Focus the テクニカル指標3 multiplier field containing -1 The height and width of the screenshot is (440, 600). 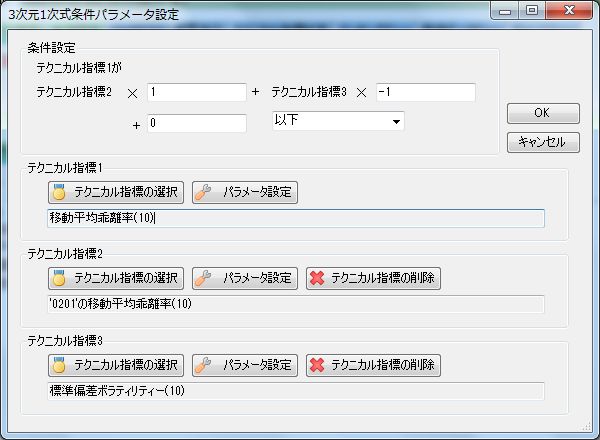coord(426,92)
